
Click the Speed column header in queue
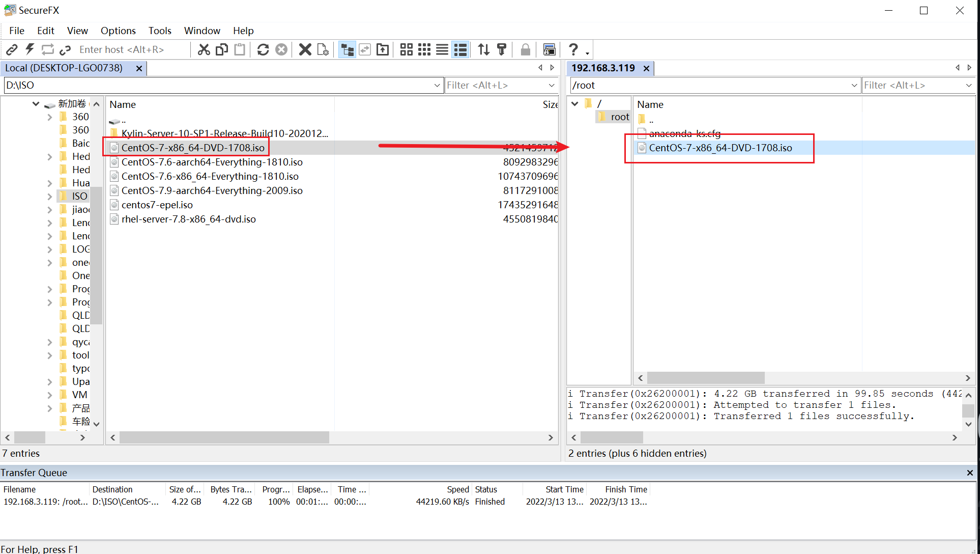(x=421, y=489)
